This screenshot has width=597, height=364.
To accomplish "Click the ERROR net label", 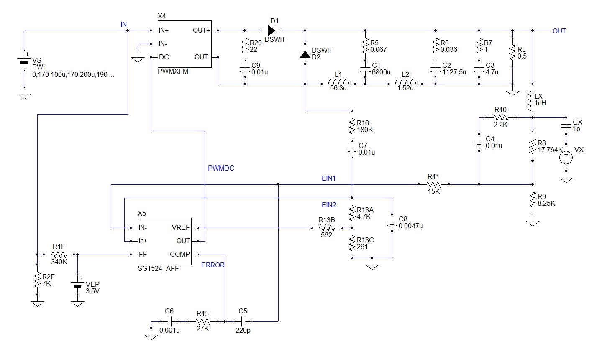I will (213, 265).
